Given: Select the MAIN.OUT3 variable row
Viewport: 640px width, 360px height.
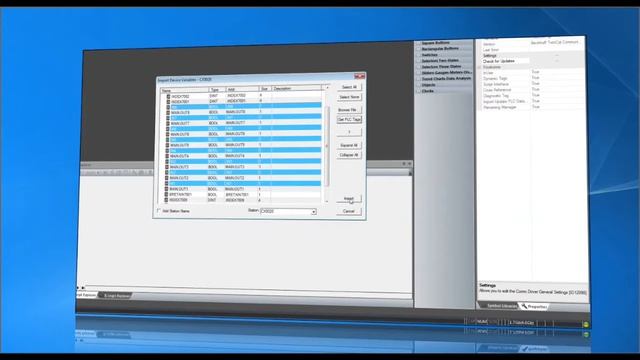Looking at the screenshot, I should [243, 167].
